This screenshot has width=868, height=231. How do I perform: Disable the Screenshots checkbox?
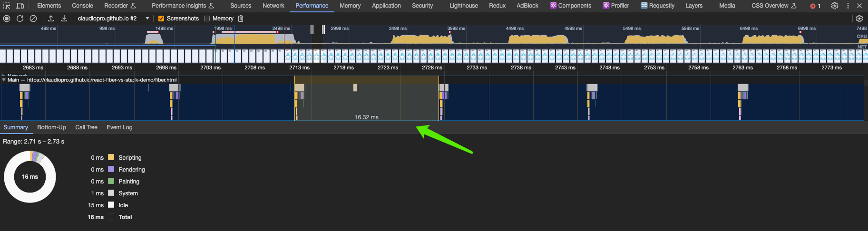pyautogui.click(x=161, y=19)
